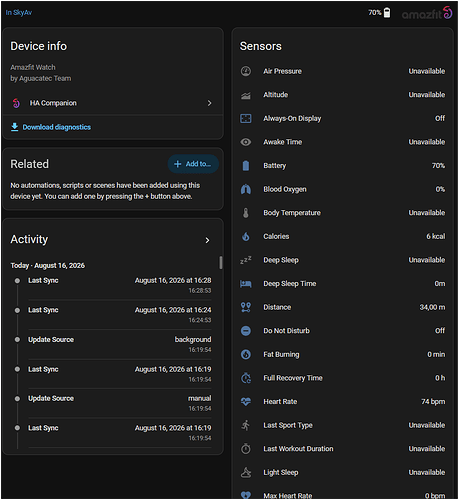Click the Heart Rate pulse icon
Screen dimensions: 458x500
point(246,402)
